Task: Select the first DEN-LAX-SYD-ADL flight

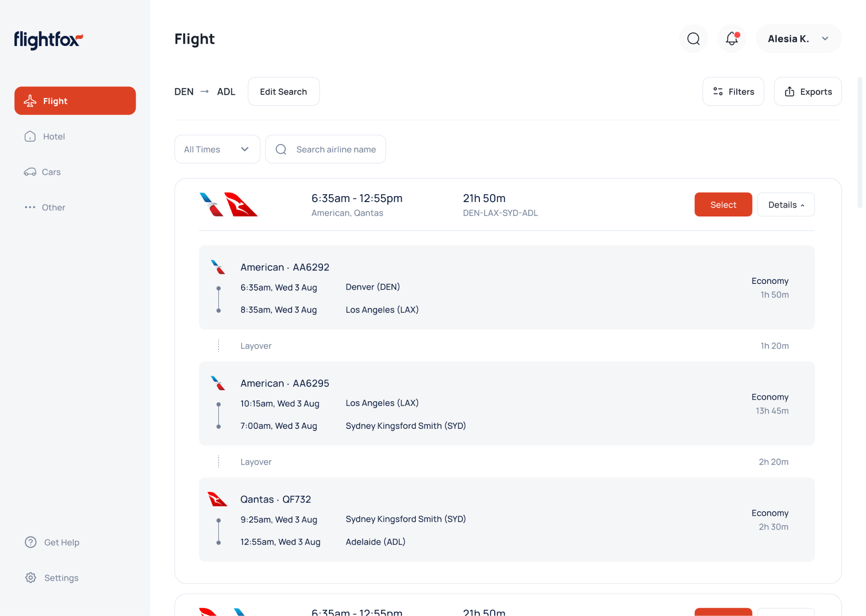Action: [723, 204]
